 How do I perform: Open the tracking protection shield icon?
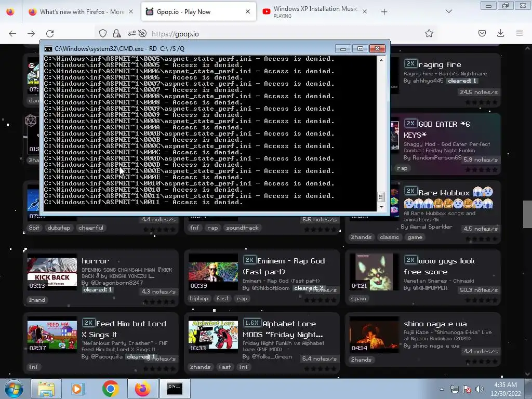click(x=103, y=33)
